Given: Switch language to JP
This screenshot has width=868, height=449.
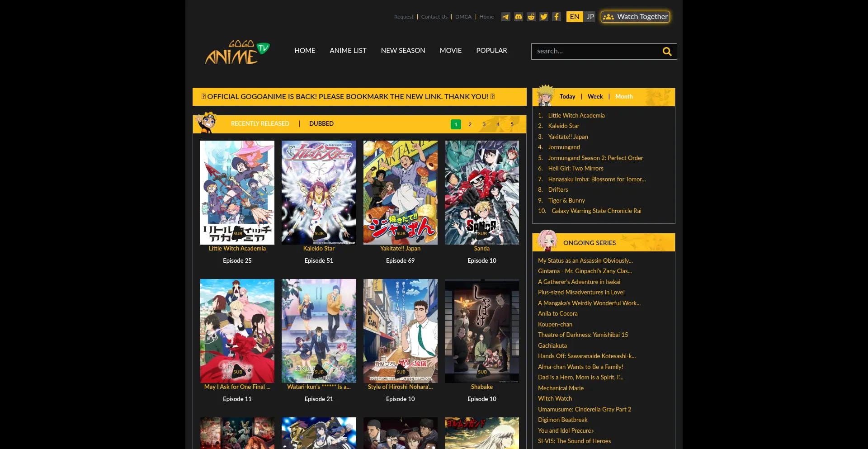Looking at the screenshot, I should point(590,17).
